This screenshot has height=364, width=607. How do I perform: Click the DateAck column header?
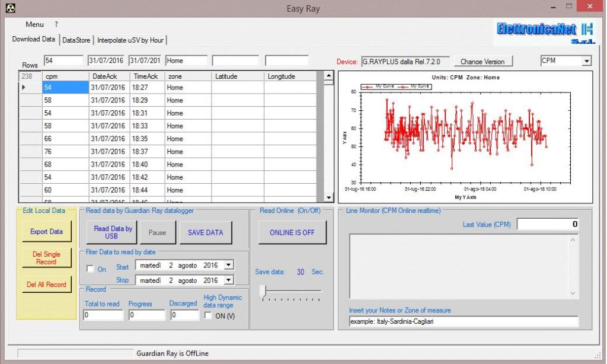pos(109,76)
